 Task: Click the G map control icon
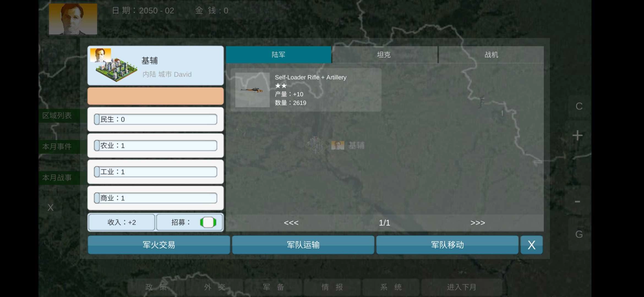coord(579,234)
